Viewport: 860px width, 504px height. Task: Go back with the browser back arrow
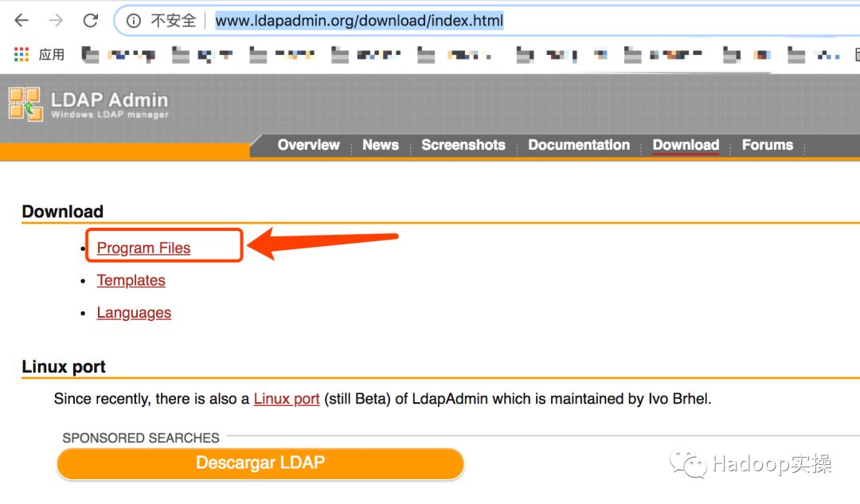(x=21, y=21)
